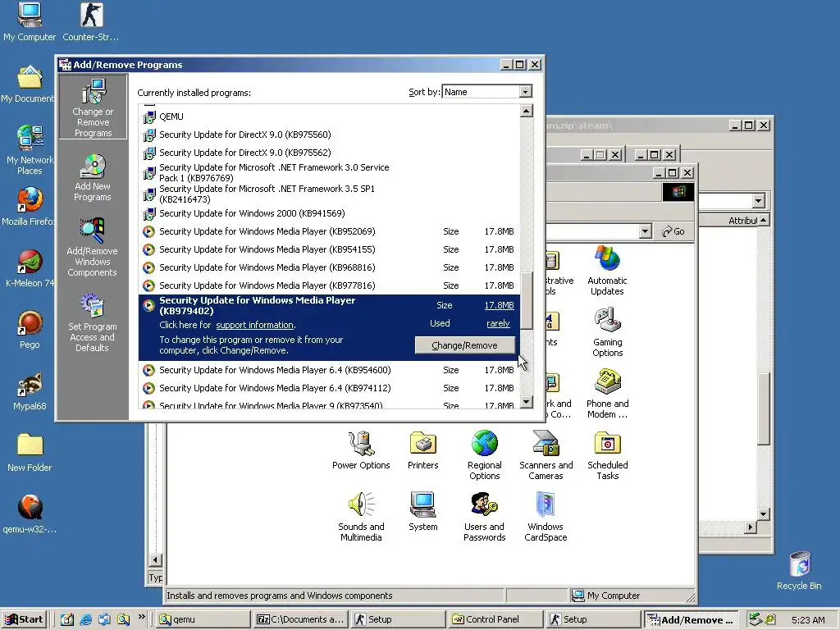Open Add/Remove Windows Components
The image size is (840, 630).
tap(92, 247)
